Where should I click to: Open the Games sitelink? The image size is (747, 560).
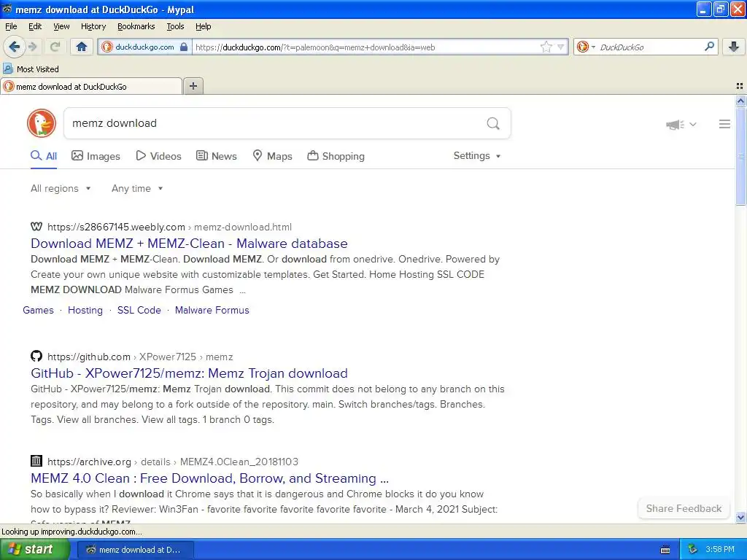click(x=38, y=310)
